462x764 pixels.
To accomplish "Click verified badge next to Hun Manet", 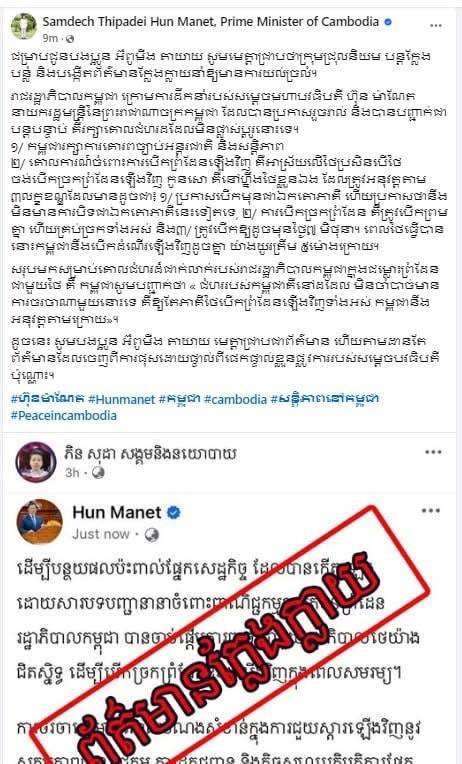I will click(x=173, y=513).
